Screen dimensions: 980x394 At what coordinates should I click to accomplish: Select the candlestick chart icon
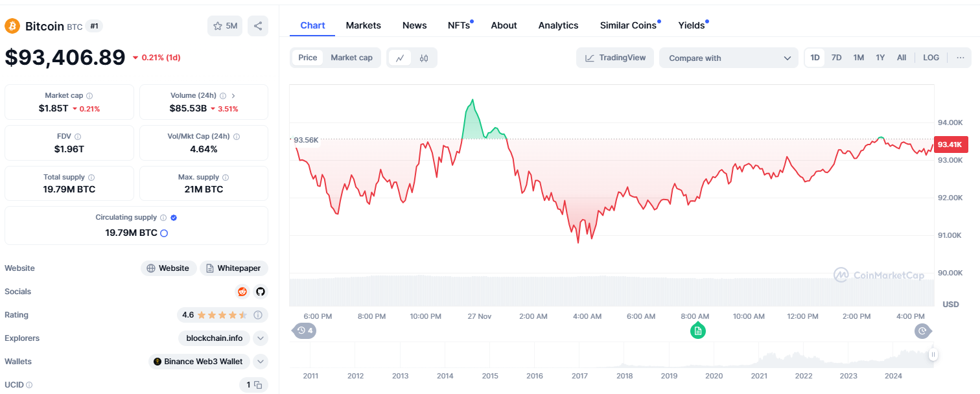coord(424,58)
